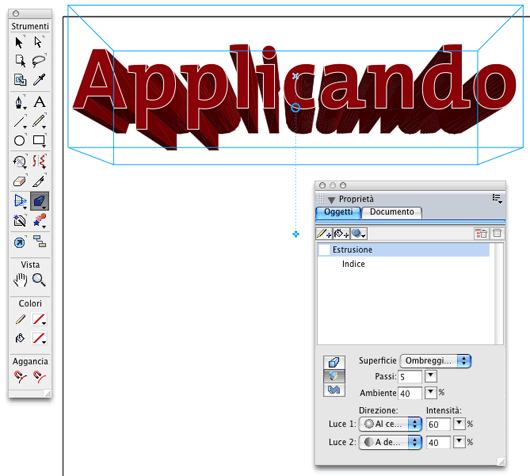Choose the Page tool in Strumenti
Screen dimensions: 530x476
[20, 61]
